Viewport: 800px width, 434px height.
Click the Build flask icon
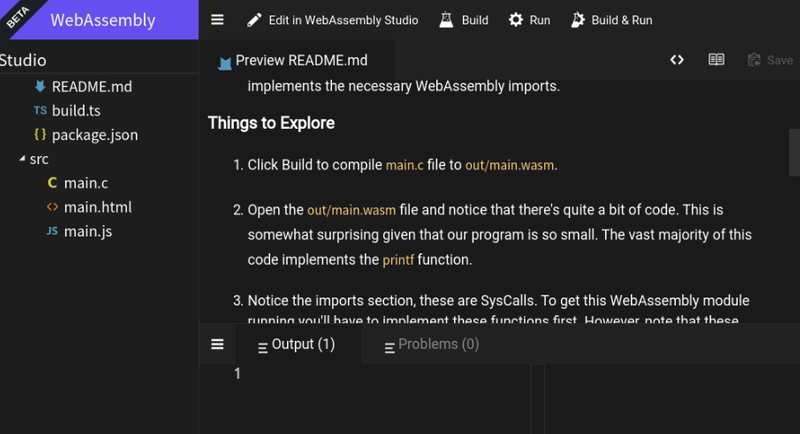point(446,20)
